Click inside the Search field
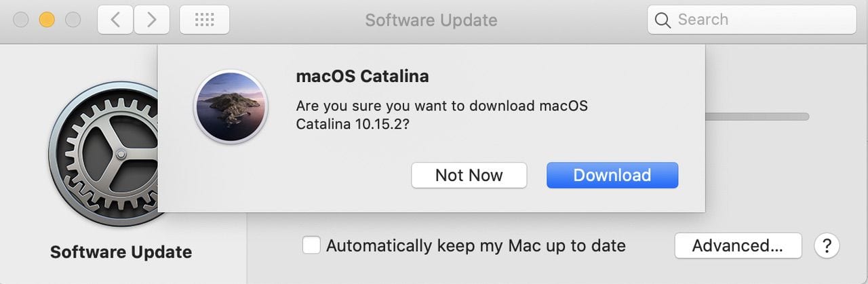The image size is (868, 284). tap(759, 20)
